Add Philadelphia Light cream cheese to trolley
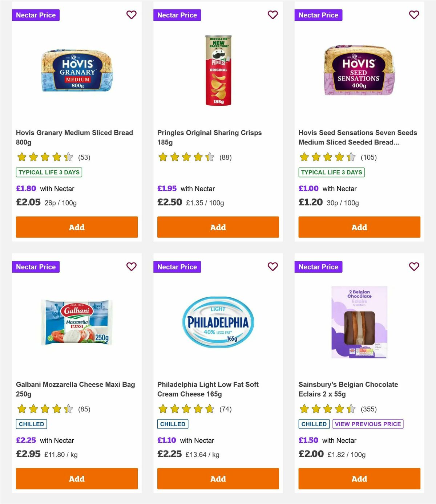 [218, 479]
